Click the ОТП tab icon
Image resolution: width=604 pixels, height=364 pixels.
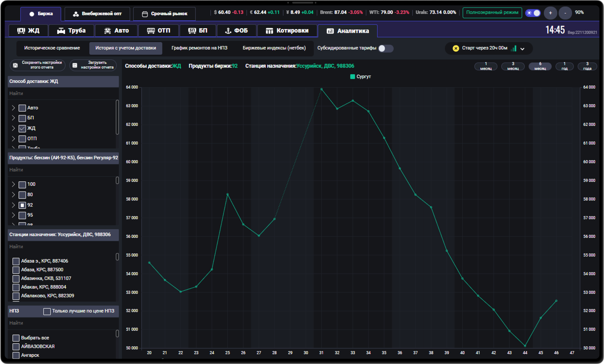(151, 31)
